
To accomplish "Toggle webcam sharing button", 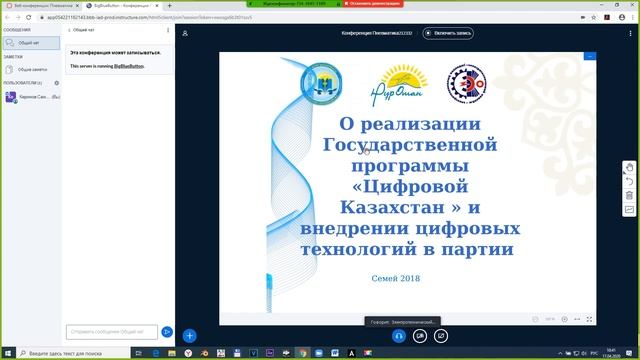I will tap(420, 336).
